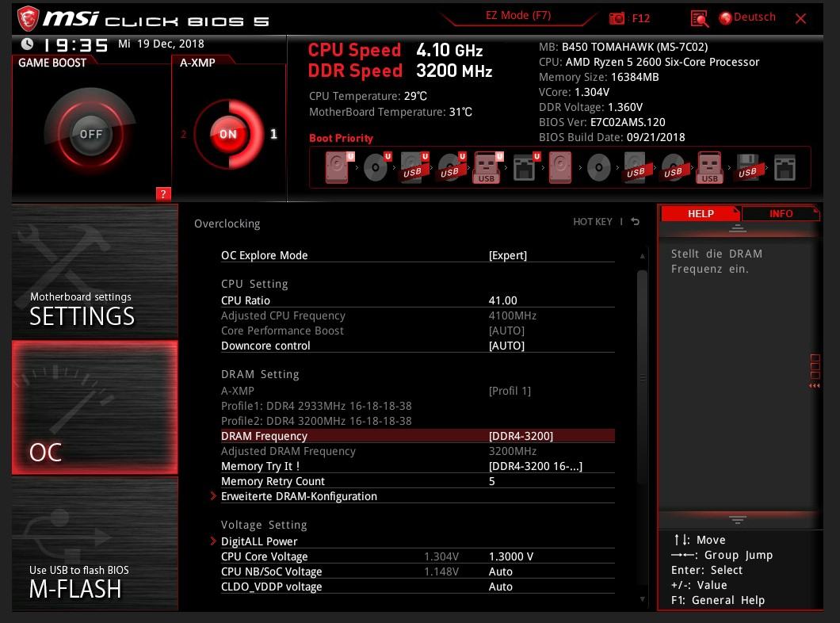Click the scroll-up arrow of the Overclocking list
Image resolution: width=840 pixels, height=623 pixels.
642,257
